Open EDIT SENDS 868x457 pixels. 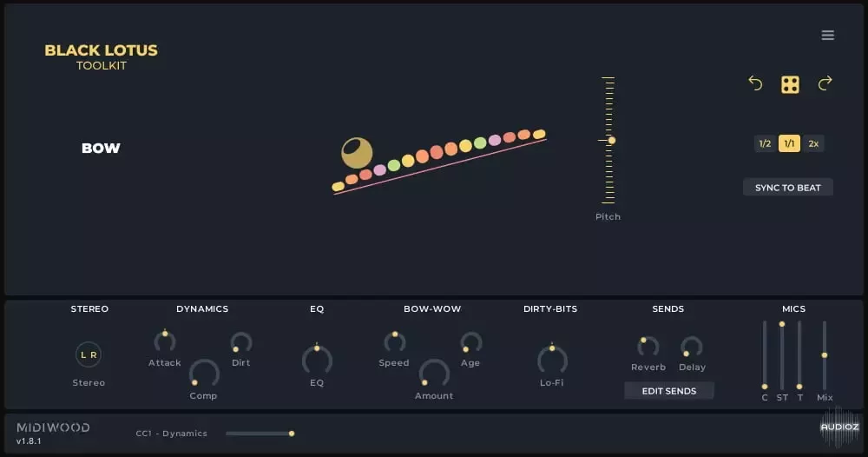pyautogui.click(x=668, y=391)
